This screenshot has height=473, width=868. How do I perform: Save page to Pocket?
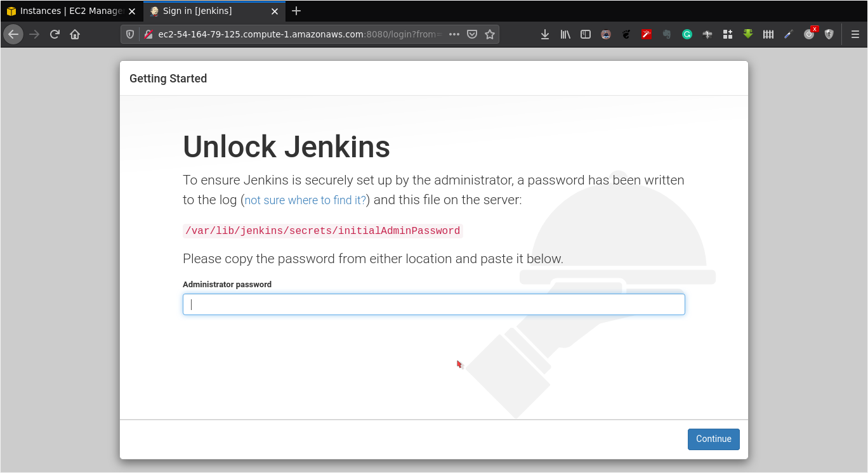click(472, 34)
